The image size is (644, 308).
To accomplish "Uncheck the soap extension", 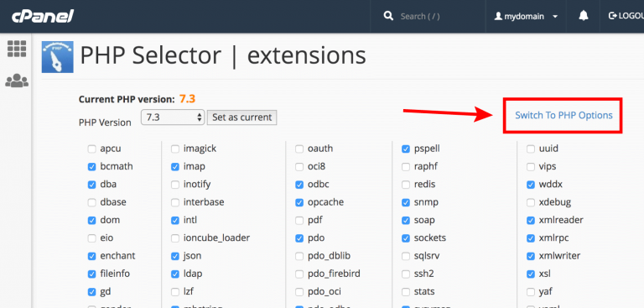I will (406, 221).
